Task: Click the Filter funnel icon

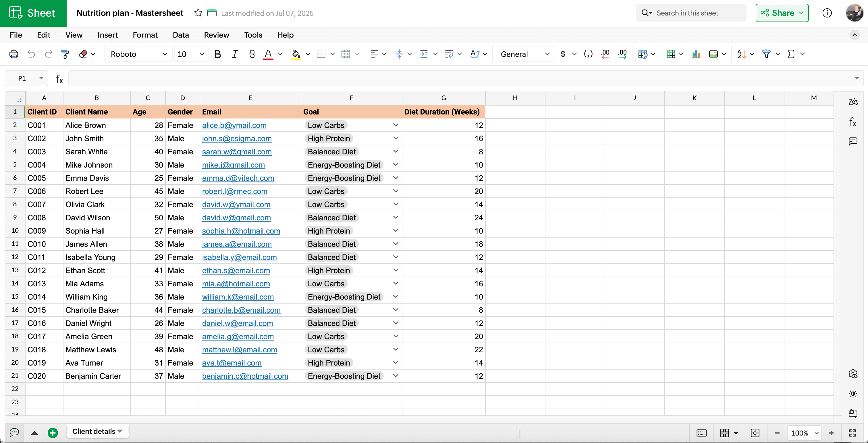Action: click(766, 54)
